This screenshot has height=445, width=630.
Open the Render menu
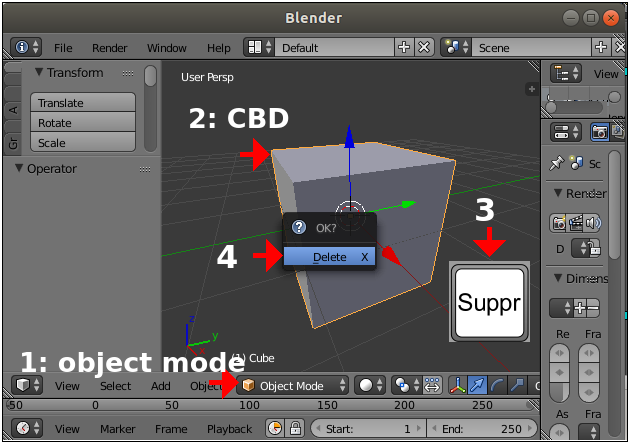click(109, 48)
